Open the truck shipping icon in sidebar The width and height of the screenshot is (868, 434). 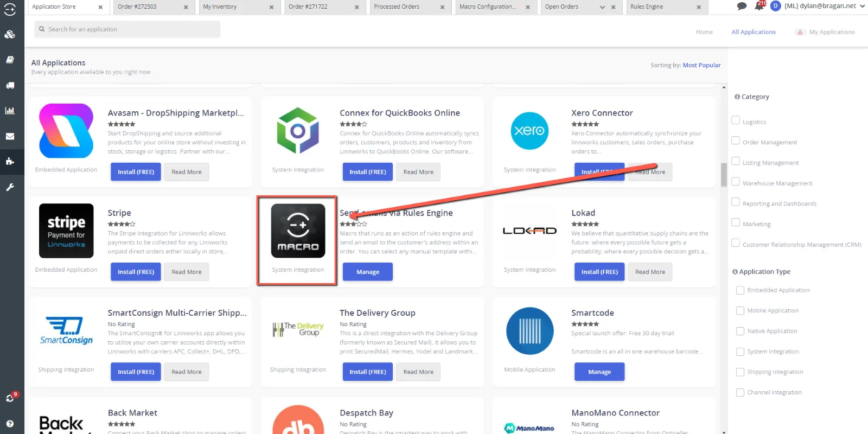click(10, 85)
